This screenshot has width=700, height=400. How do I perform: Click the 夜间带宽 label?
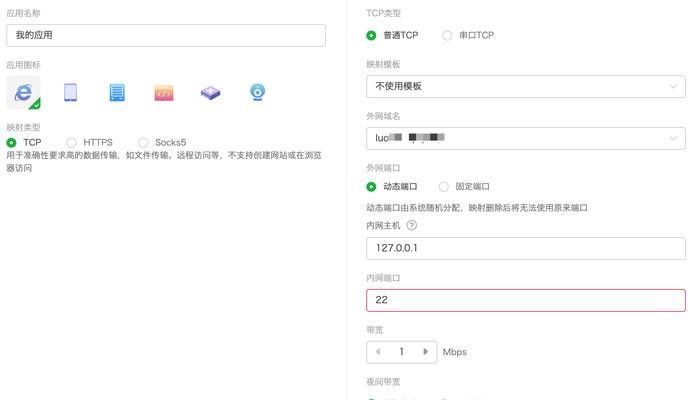click(x=383, y=382)
